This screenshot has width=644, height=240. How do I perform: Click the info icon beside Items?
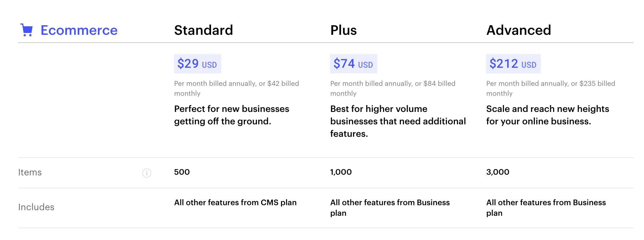pos(147,173)
